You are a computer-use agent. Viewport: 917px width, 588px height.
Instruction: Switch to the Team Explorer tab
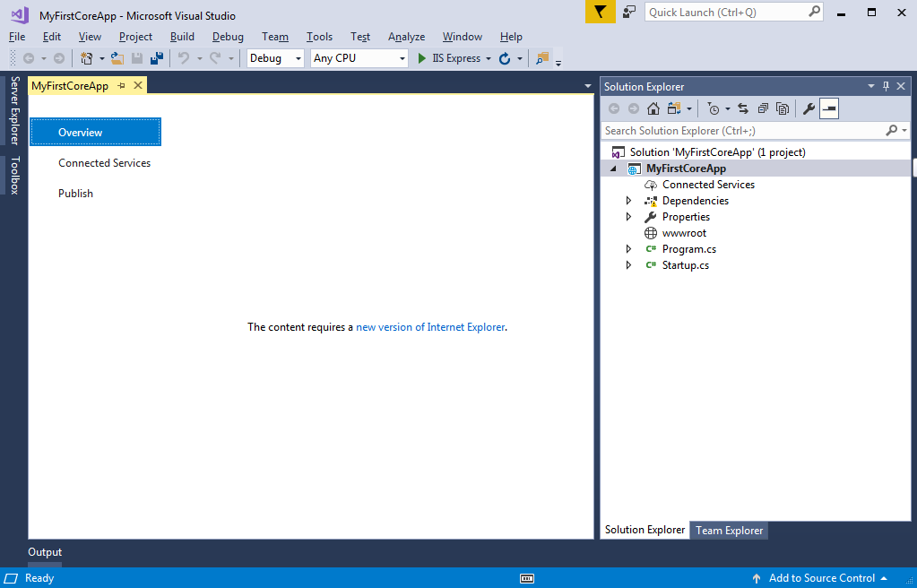729,531
